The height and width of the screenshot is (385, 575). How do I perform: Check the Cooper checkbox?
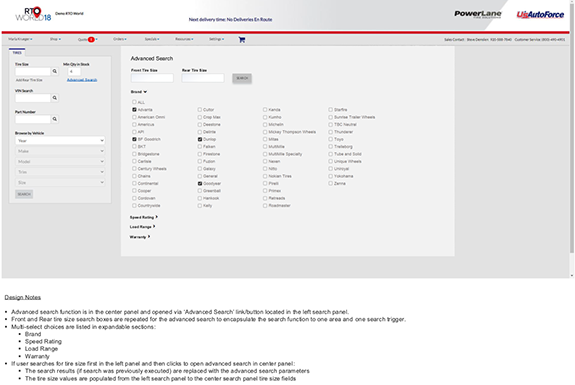coord(134,191)
